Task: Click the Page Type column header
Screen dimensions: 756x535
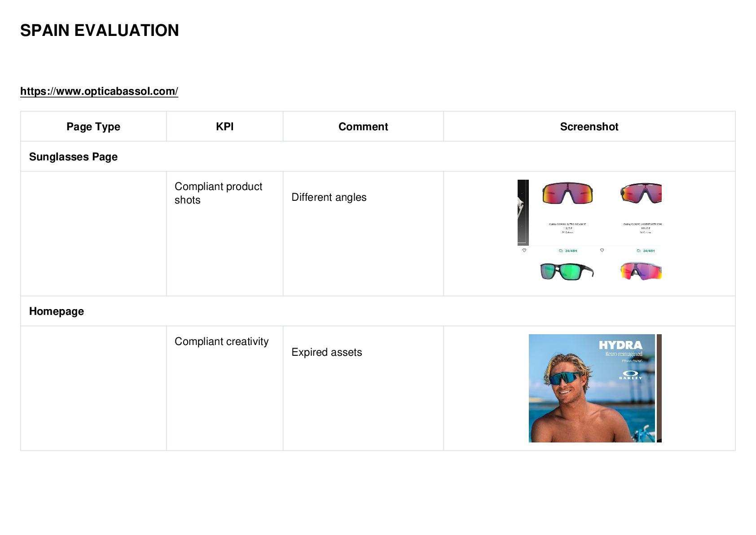Action: pos(93,127)
